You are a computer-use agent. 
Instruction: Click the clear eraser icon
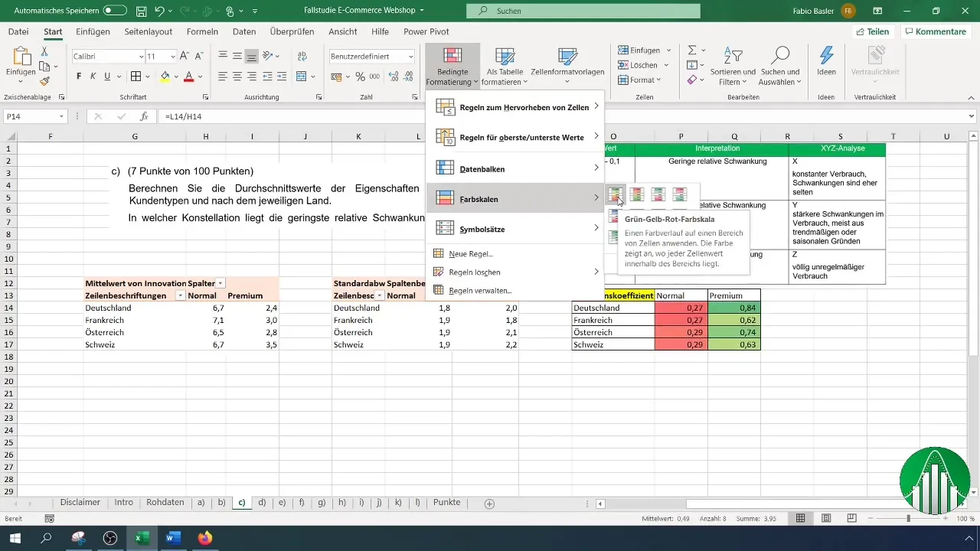point(692,80)
